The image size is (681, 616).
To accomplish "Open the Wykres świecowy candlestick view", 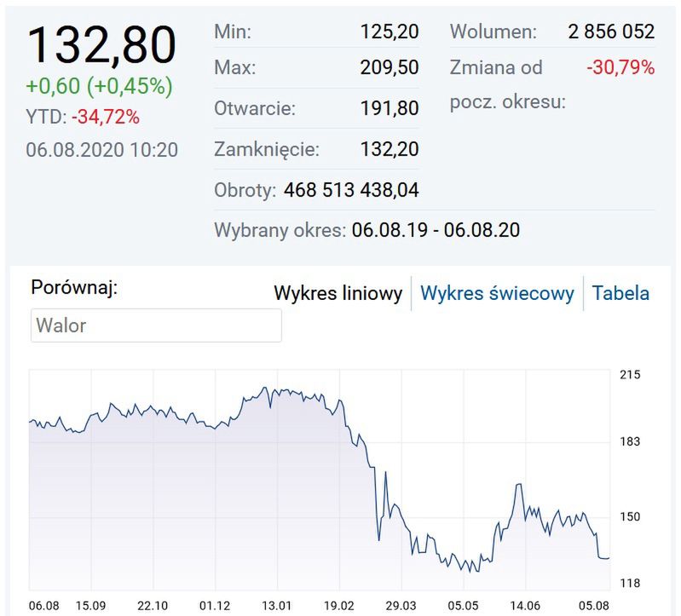I will point(497,294).
